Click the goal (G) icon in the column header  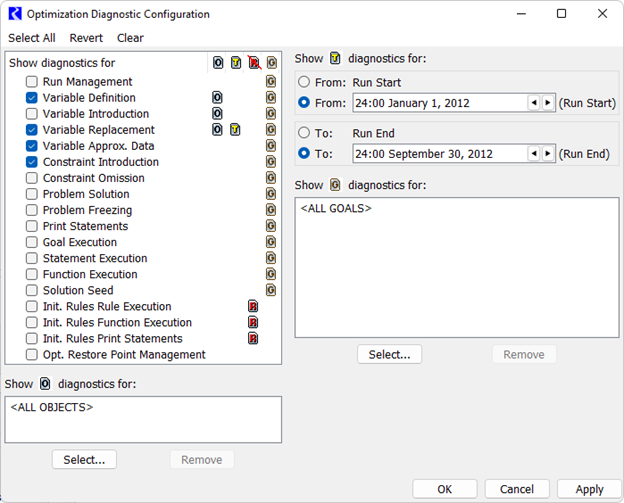coord(271,63)
